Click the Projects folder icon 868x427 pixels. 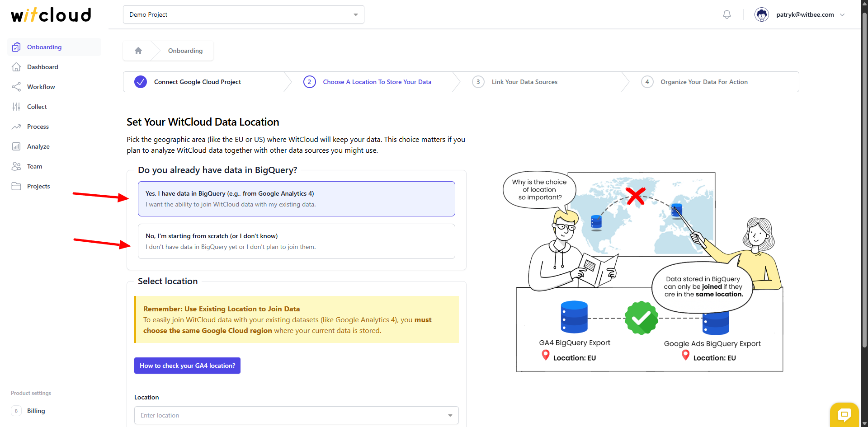[x=16, y=186]
